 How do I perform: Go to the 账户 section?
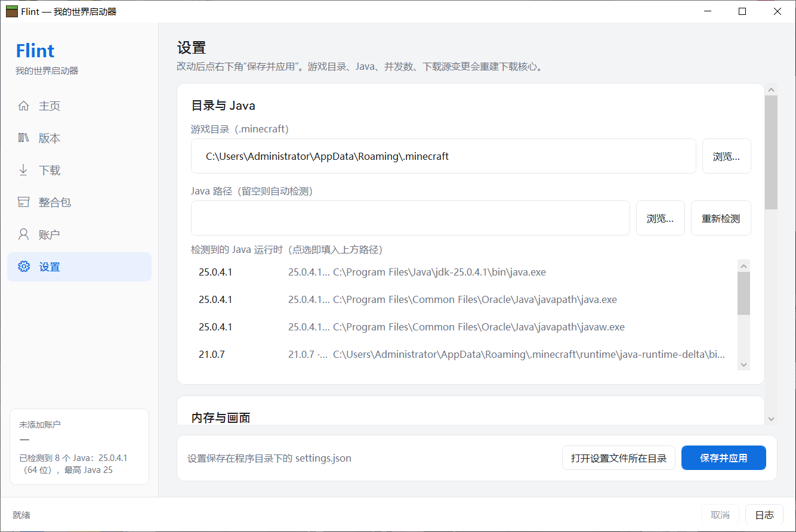[79, 235]
